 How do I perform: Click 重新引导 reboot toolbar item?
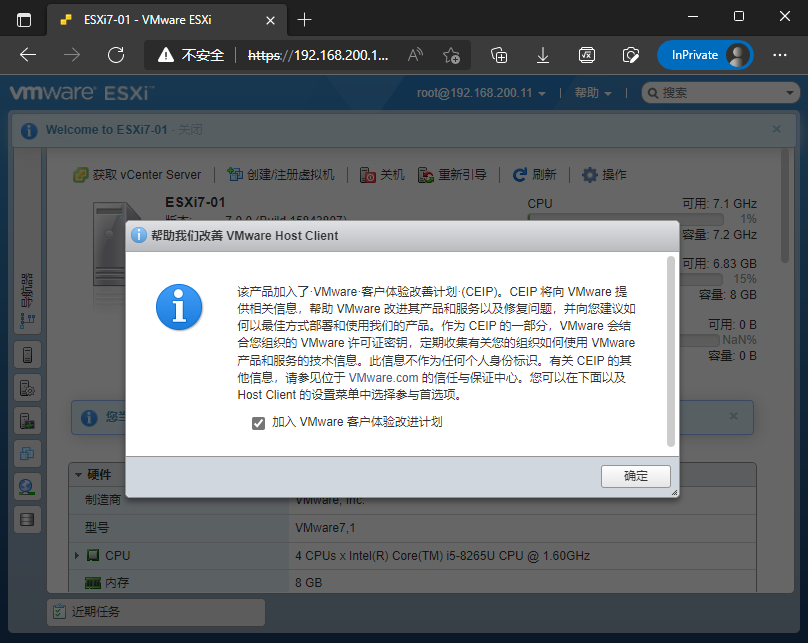point(452,175)
